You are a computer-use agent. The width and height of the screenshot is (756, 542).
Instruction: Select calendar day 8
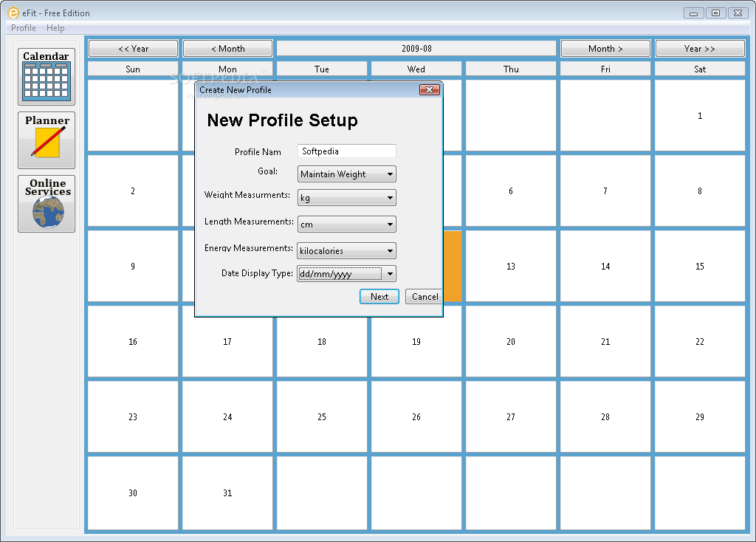tap(700, 191)
